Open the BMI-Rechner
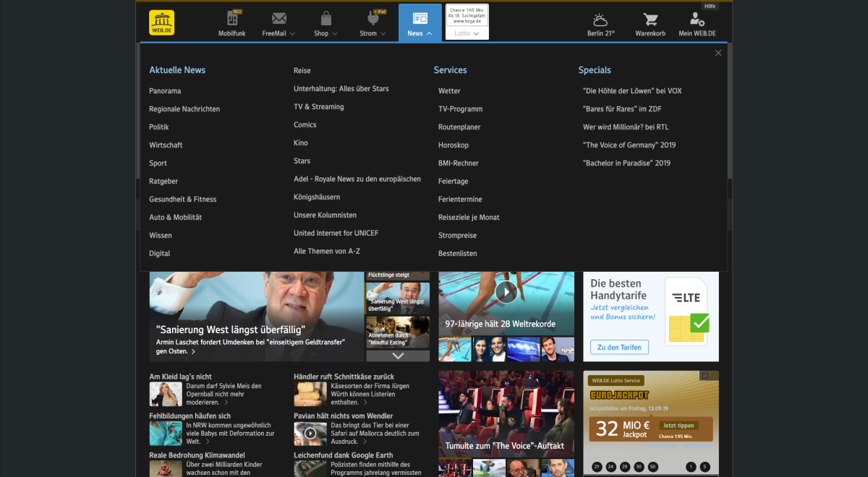Viewport: 868px width, 477px height. (459, 163)
